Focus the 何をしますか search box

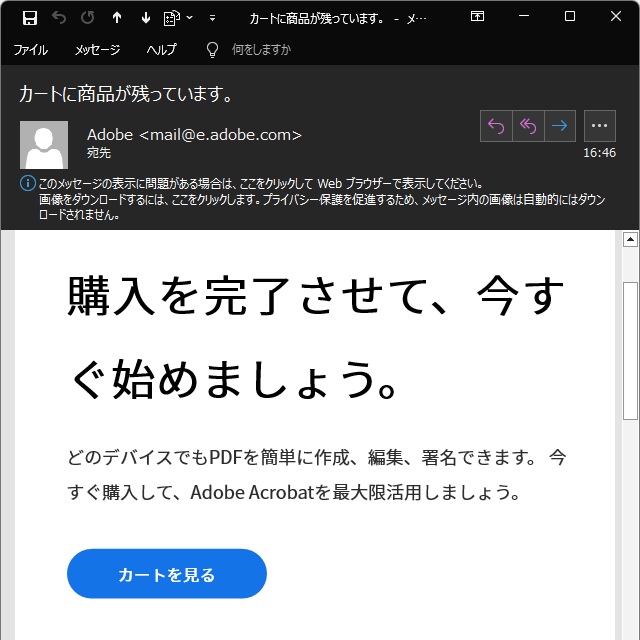tap(261, 50)
